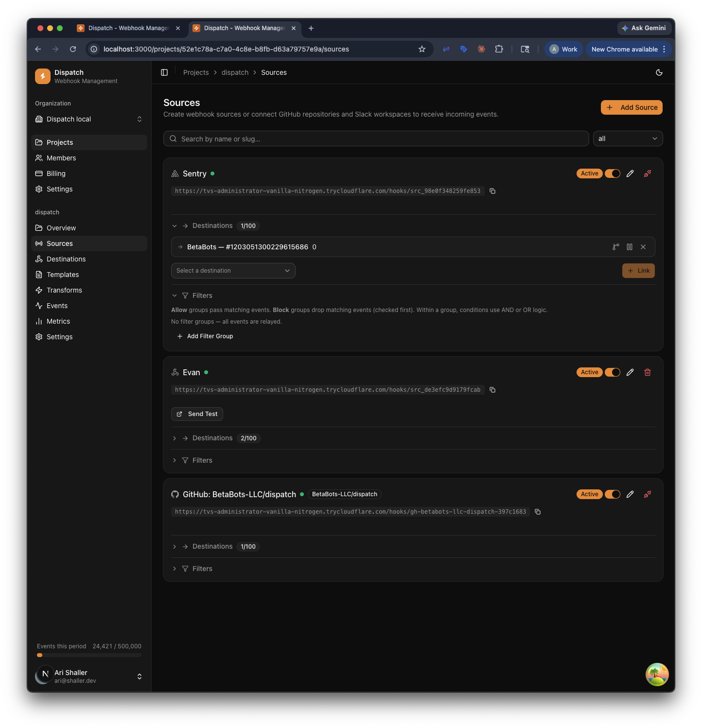Copy the GitHub dispatch webhook URL

pyautogui.click(x=538, y=512)
